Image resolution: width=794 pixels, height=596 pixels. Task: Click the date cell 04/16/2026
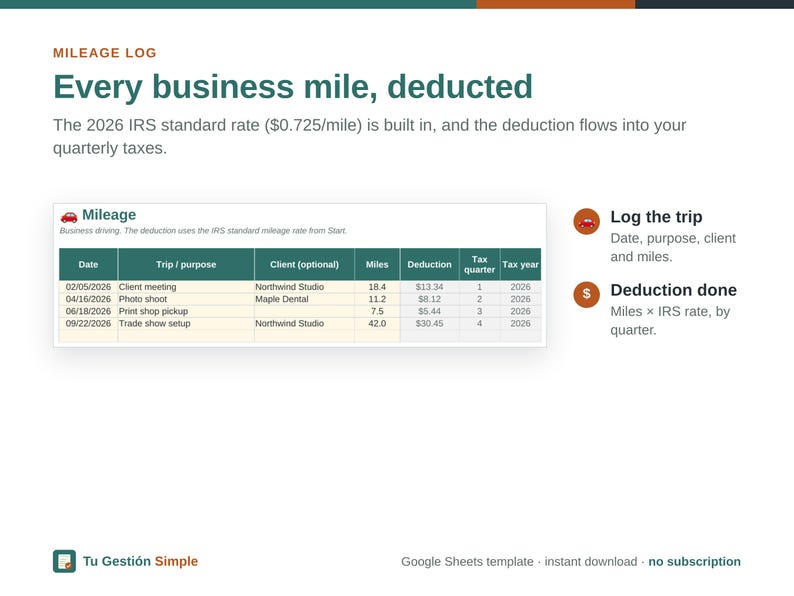click(x=88, y=299)
